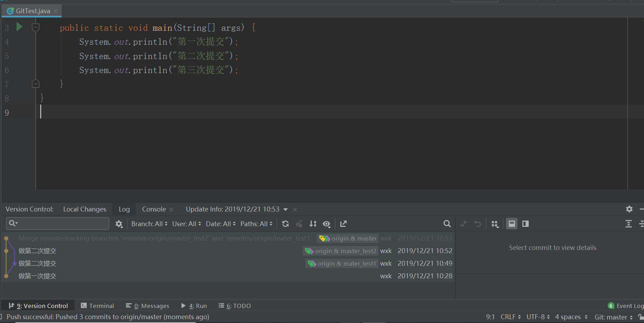
Task: Collapse fold marker at line 7
Action: click(x=35, y=84)
